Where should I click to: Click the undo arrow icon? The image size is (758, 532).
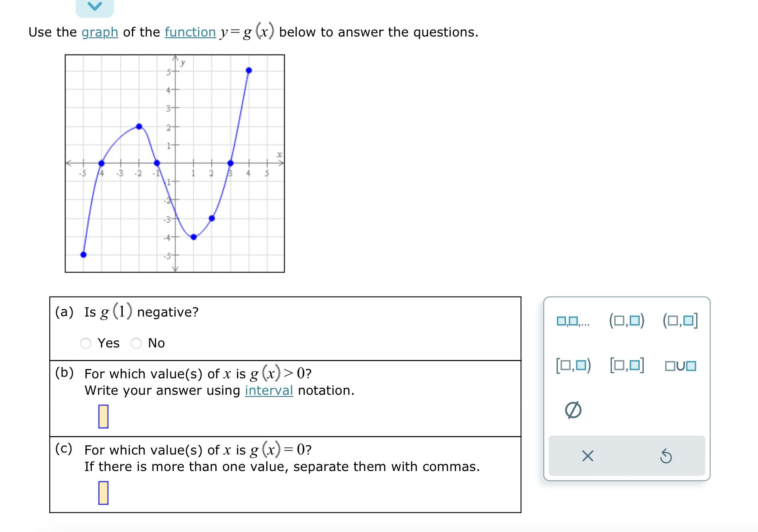[667, 456]
